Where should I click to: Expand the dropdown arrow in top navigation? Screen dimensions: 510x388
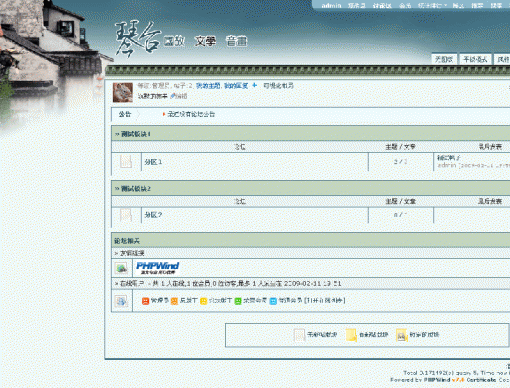click(445, 6)
